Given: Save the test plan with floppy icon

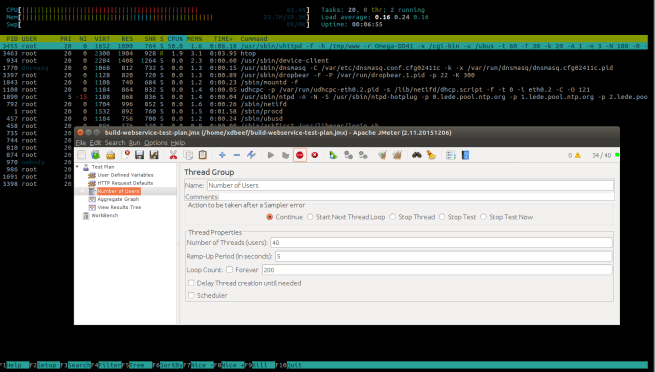Looking at the screenshot, I should click(x=140, y=155).
